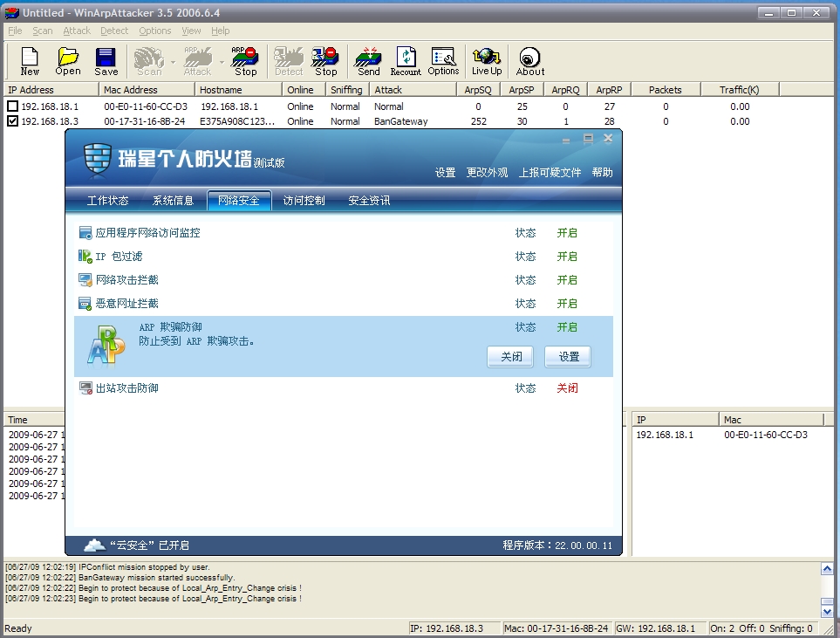
Task: Sort by the ArpSQ column header
Action: click(x=478, y=90)
